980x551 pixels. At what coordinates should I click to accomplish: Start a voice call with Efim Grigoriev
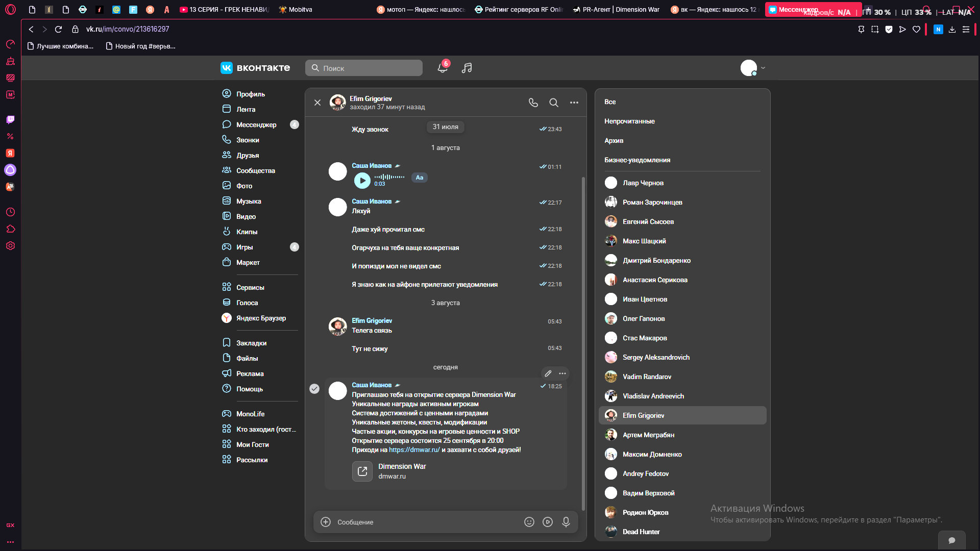pos(533,103)
